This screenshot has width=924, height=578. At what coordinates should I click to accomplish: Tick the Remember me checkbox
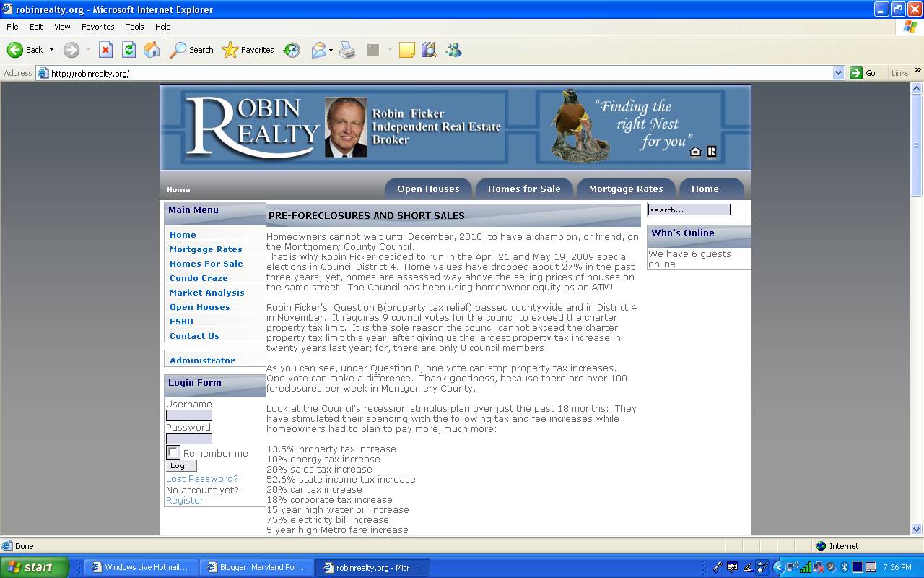(173, 452)
